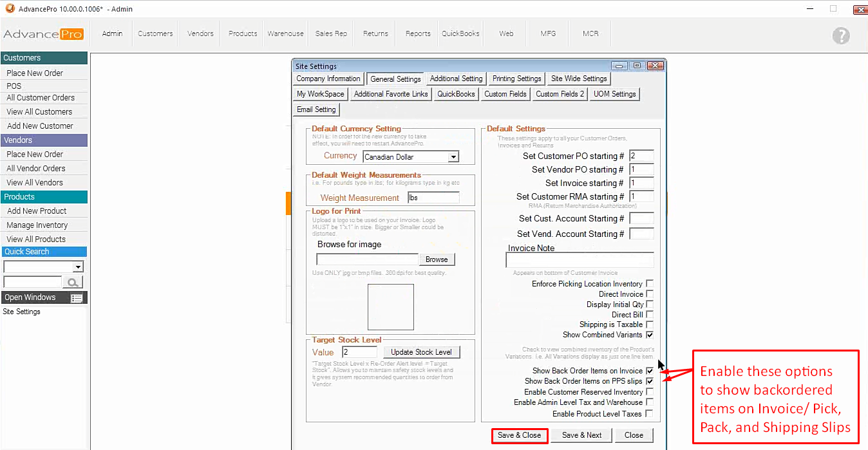Click the Open Windows list icon
The height and width of the screenshot is (450, 868).
click(x=77, y=298)
